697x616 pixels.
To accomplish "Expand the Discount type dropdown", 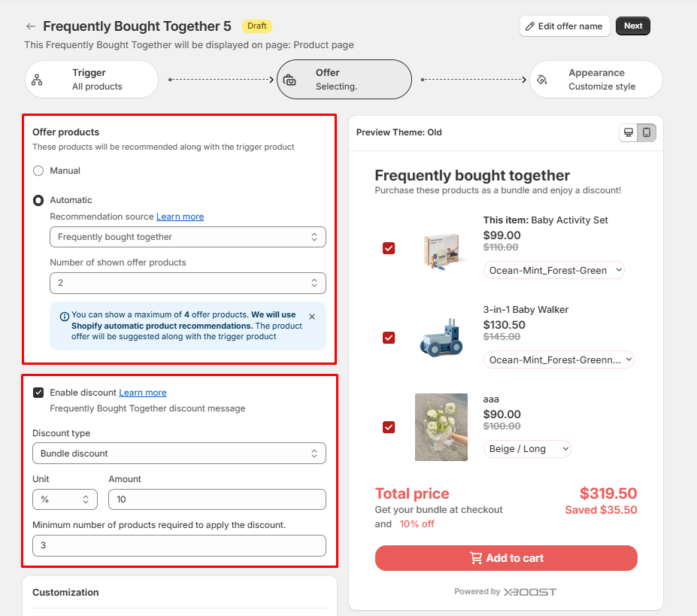I will click(x=179, y=454).
